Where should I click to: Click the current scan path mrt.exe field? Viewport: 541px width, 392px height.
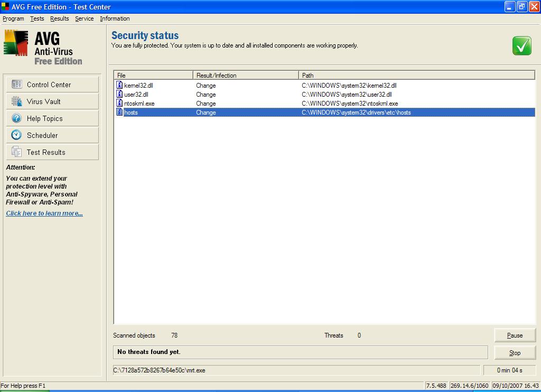click(x=297, y=370)
